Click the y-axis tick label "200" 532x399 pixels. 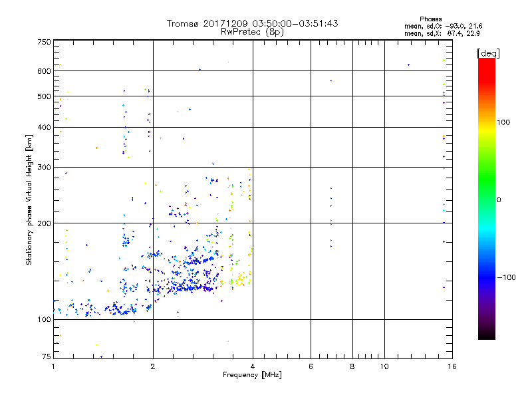pos(44,223)
